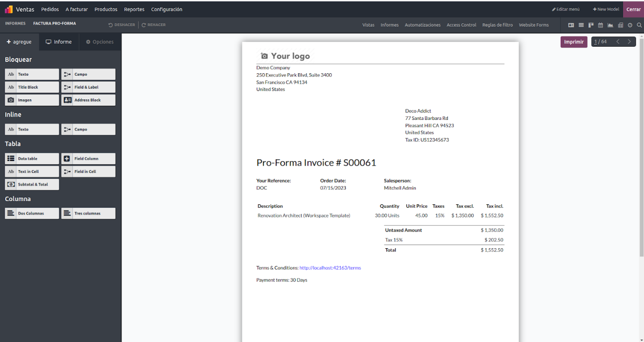The height and width of the screenshot is (342, 644).
Task: Open the Configuración menu
Action: coord(167,9)
